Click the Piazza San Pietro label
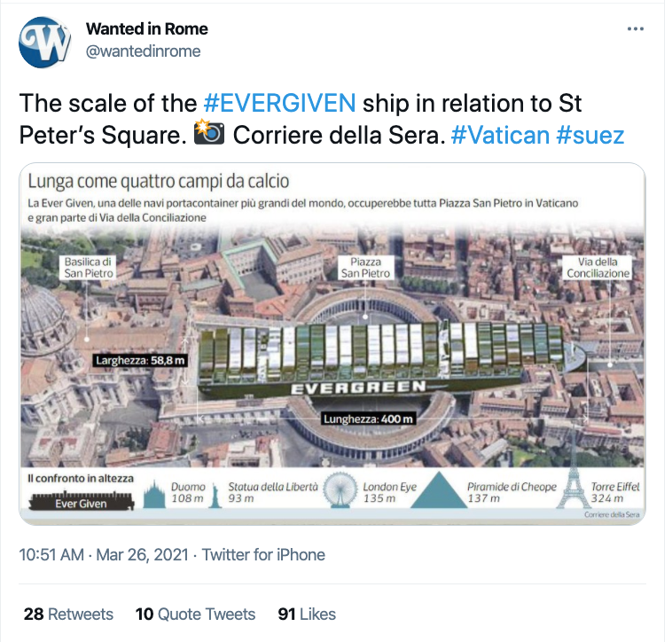The image size is (672, 642). pos(365,268)
